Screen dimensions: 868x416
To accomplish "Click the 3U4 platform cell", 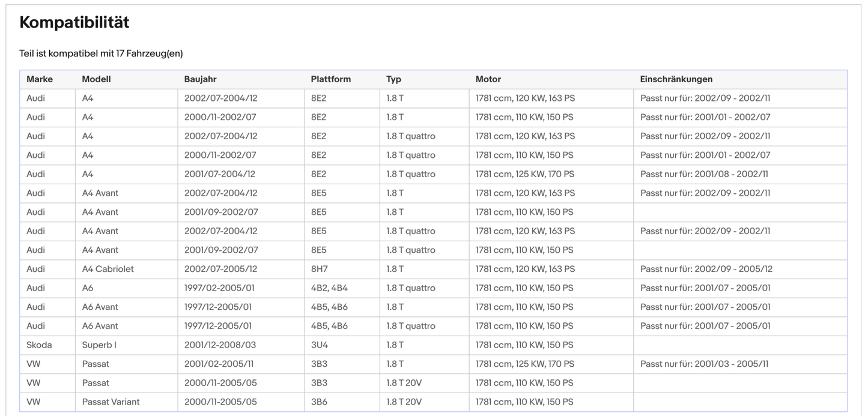I will [x=319, y=345].
